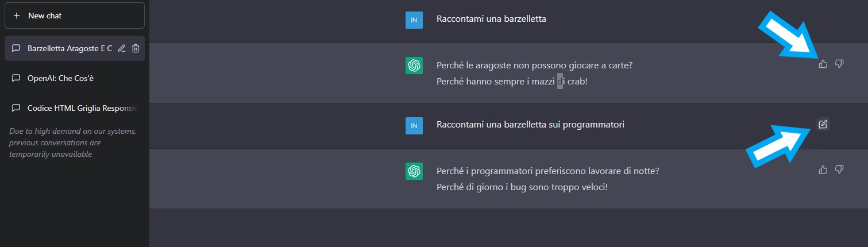Click the text "Raccontami una barzelletta sui programmatori"
868x247 pixels.
pos(530,125)
